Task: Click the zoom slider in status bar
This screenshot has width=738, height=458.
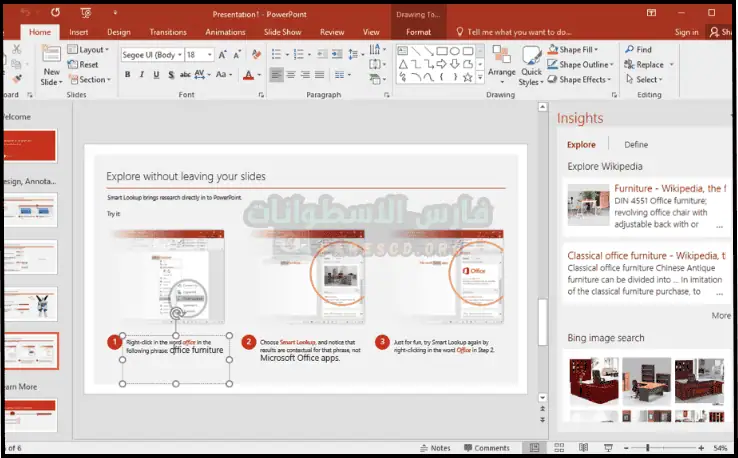Action: [x=648, y=448]
